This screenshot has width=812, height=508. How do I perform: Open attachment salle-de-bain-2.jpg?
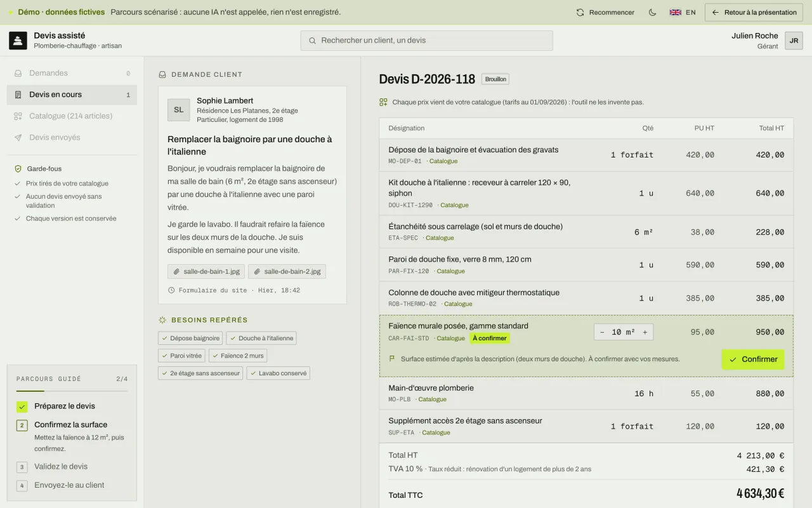coord(287,271)
